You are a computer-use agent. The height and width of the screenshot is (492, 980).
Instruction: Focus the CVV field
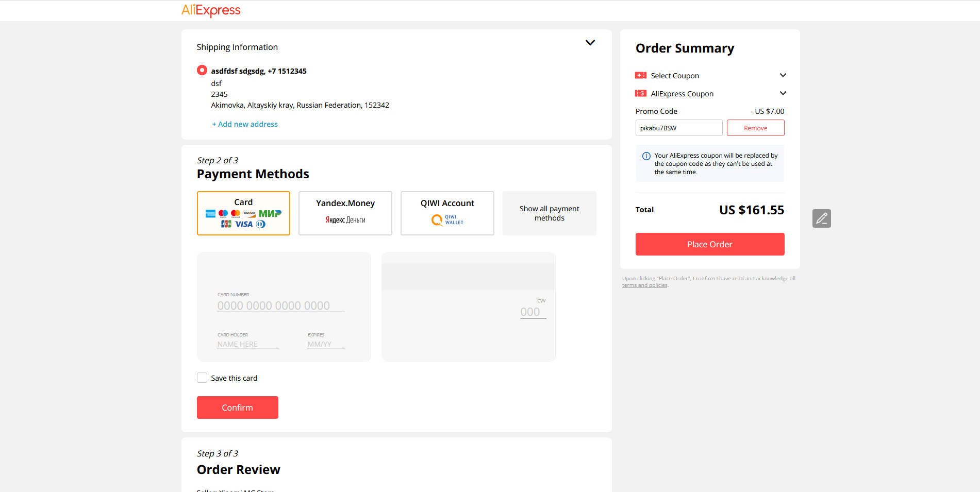pyautogui.click(x=533, y=312)
